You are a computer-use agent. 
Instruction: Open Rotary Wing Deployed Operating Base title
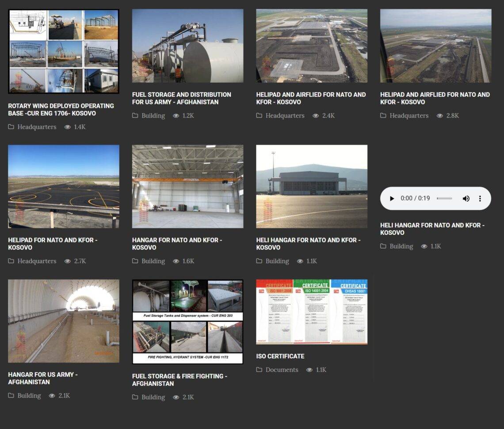tap(61, 110)
